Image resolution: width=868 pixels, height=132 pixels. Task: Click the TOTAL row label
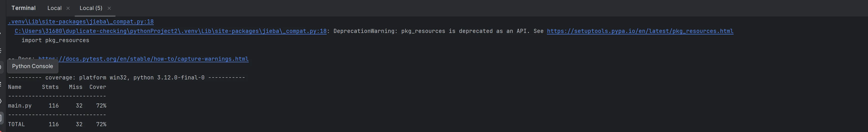16,124
